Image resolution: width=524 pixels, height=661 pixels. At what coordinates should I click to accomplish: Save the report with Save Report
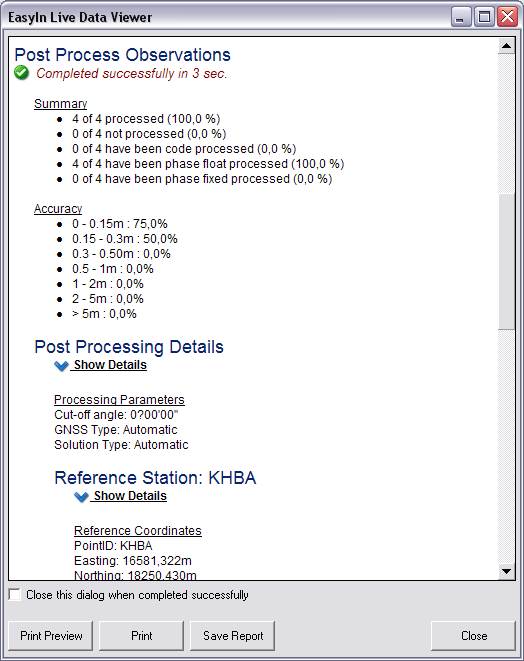pyautogui.click(x=233, y=636)
